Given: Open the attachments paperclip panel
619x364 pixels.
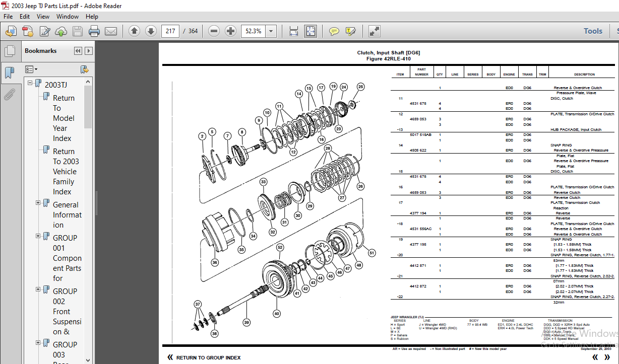Looking at the screenshot, I should (10, 94).
